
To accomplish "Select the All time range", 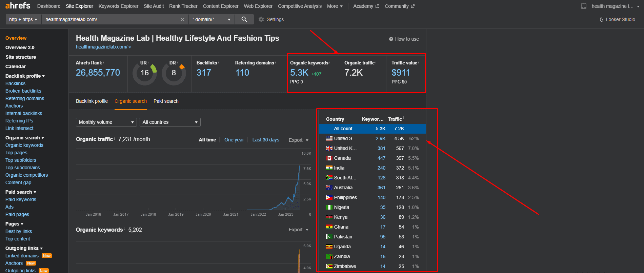I will tap(207, 140).
